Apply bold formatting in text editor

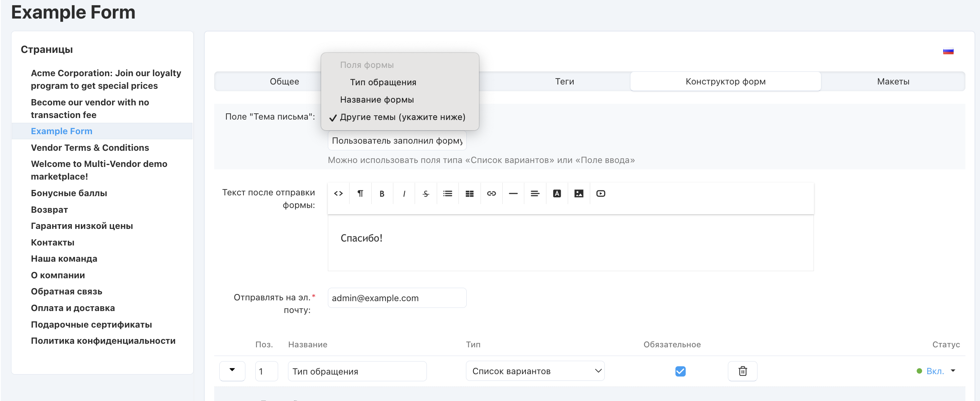382,193
